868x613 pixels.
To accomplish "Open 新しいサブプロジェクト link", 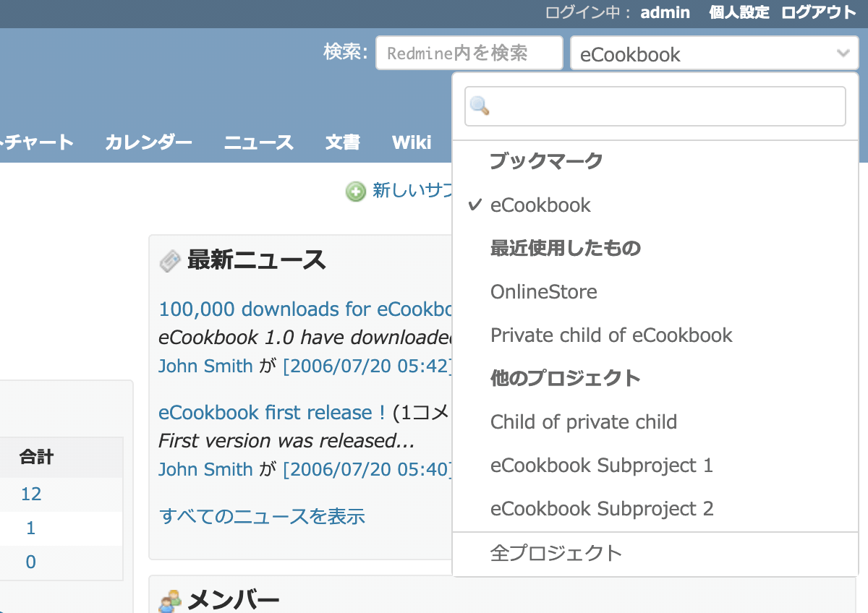I will pos(412,191).
